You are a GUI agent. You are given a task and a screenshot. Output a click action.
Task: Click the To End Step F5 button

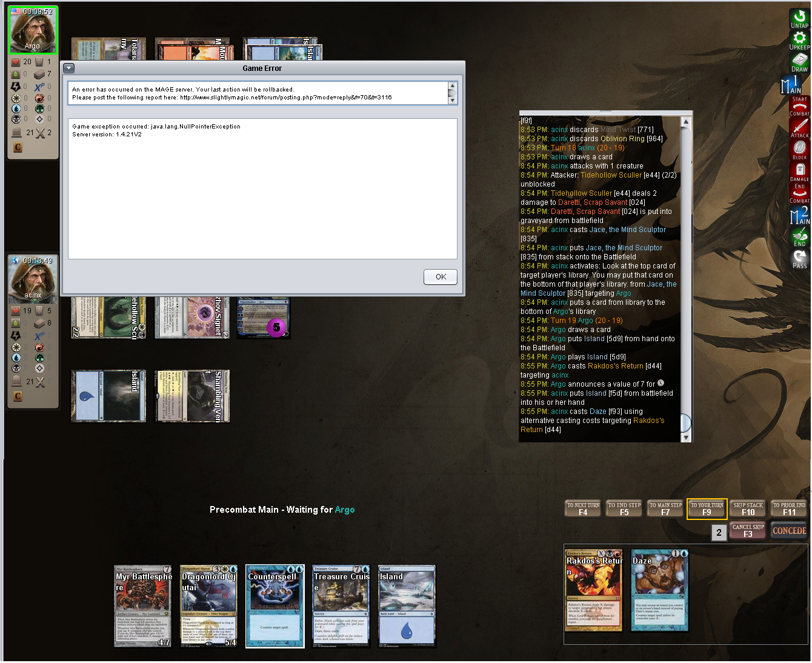click(624, 509)
